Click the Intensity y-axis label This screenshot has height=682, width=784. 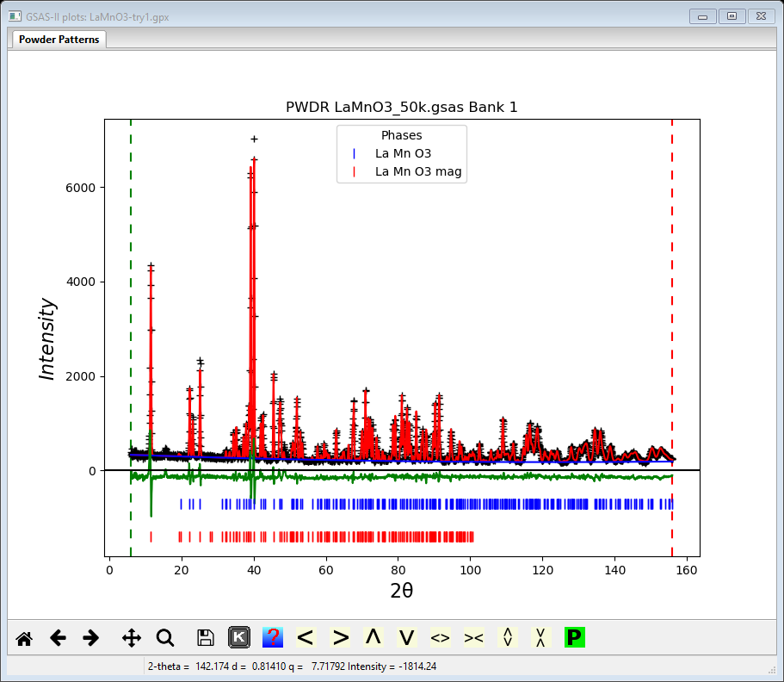(x=46, y=338)
